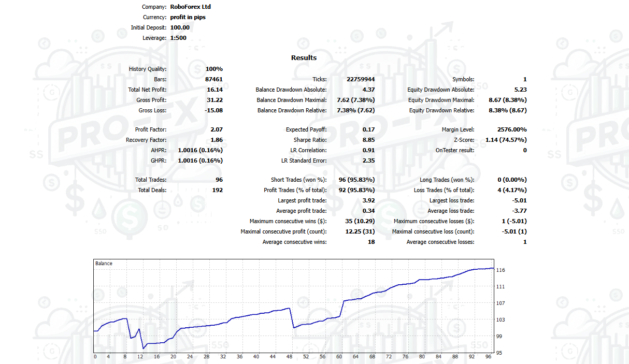Click the Margin Level value 2576.00%
The width and height of the screenshot is (629, 364).
[x=512, y=129]
